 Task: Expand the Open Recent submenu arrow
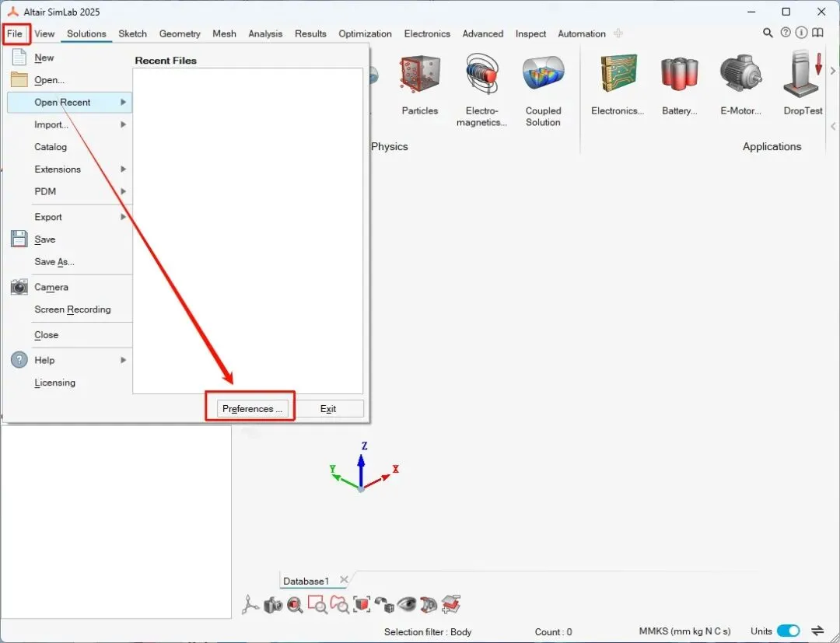[123, 102]
